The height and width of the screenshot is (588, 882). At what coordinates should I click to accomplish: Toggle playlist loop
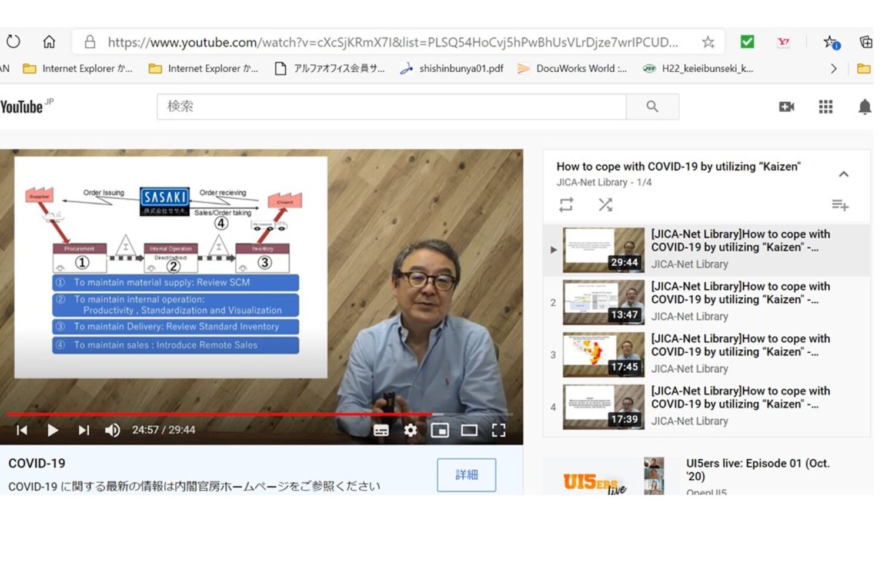click(566, 205)
